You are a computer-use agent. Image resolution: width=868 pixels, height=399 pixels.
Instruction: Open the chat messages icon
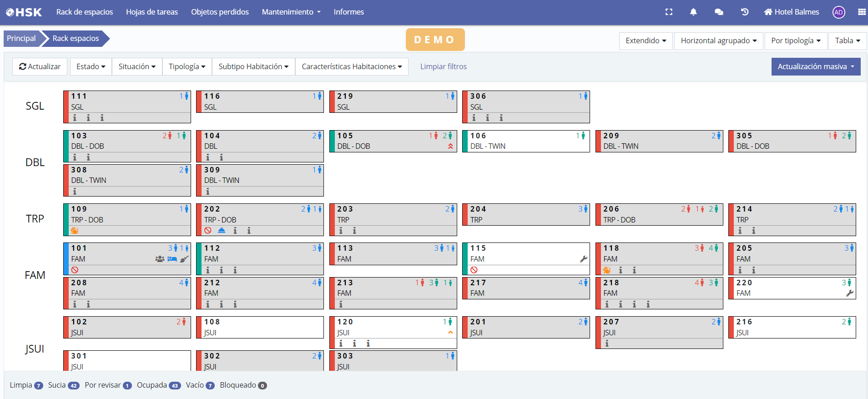pyautogui.click(x=719, y=12)
